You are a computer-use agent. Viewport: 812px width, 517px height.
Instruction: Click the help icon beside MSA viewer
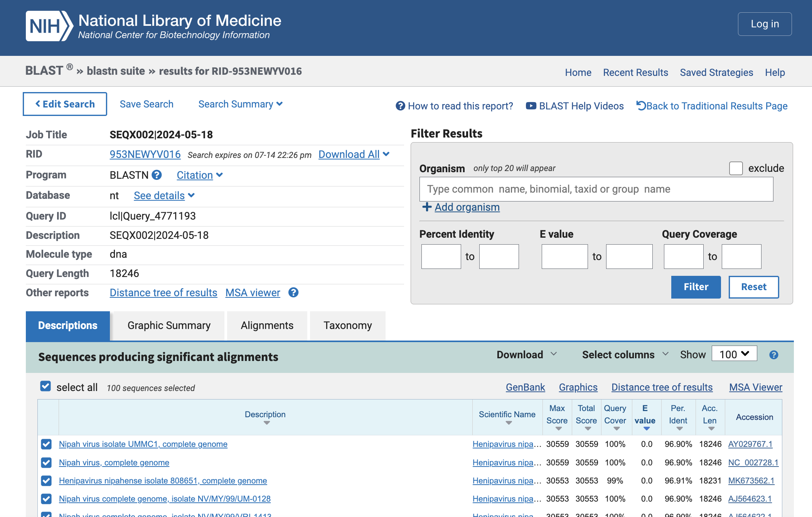coord(293,292)
